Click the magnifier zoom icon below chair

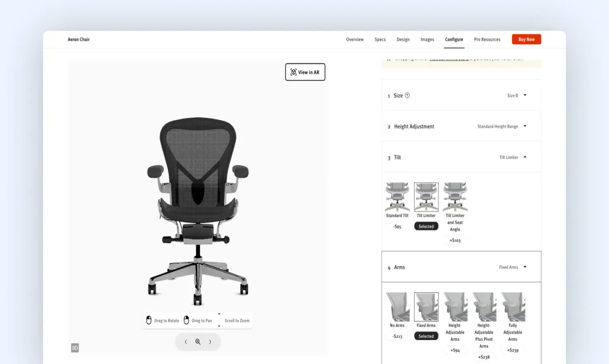198,342
